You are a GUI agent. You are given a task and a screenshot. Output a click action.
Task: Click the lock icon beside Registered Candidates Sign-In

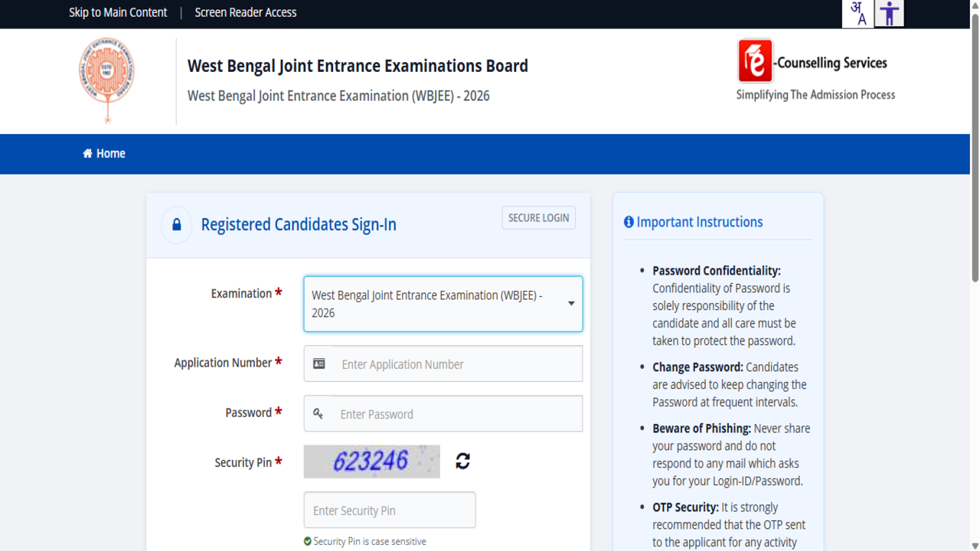176,224
